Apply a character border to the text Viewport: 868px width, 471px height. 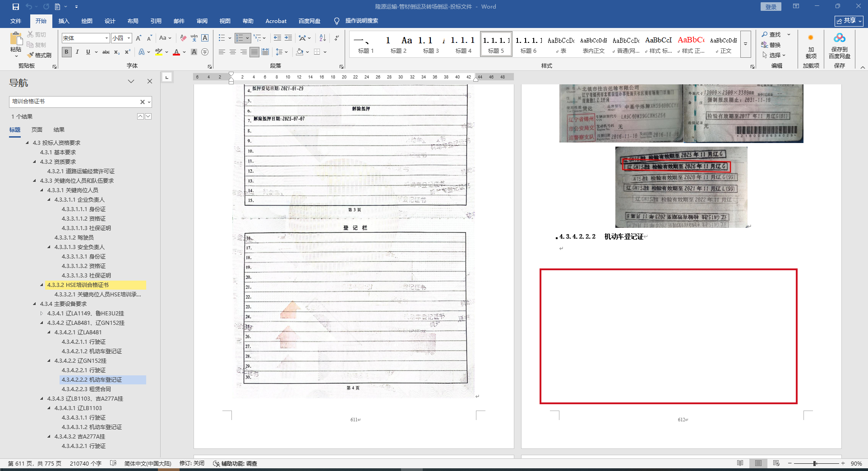[205, 38]
